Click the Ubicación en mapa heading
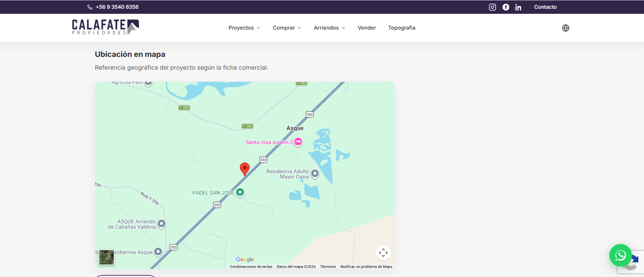The width and height of the screenshot is (644, 277). (x=130, y=54)
